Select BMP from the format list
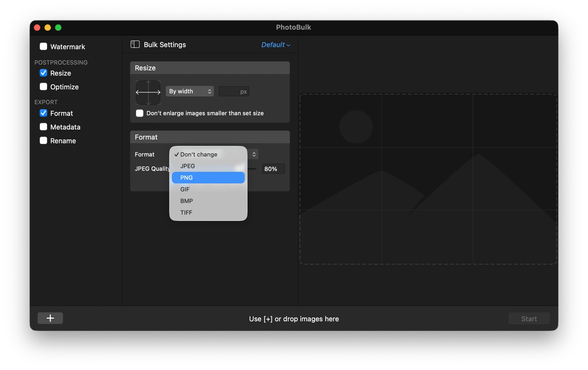 208,201
